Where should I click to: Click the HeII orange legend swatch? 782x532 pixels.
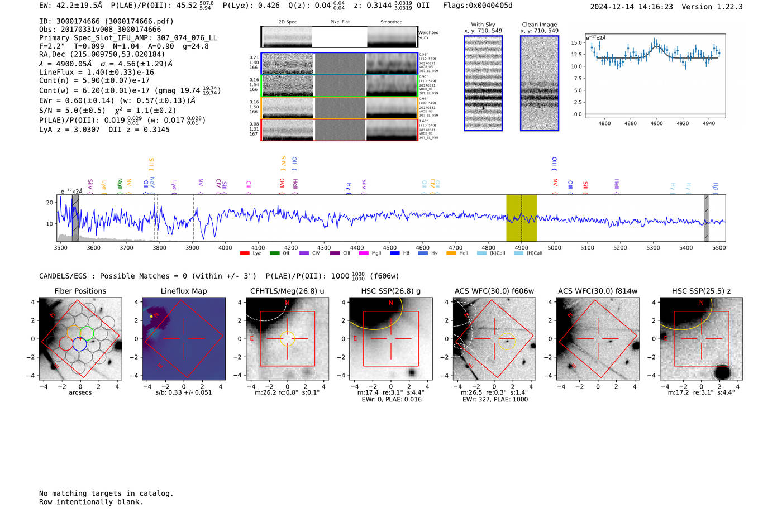(x=451, y=253)
